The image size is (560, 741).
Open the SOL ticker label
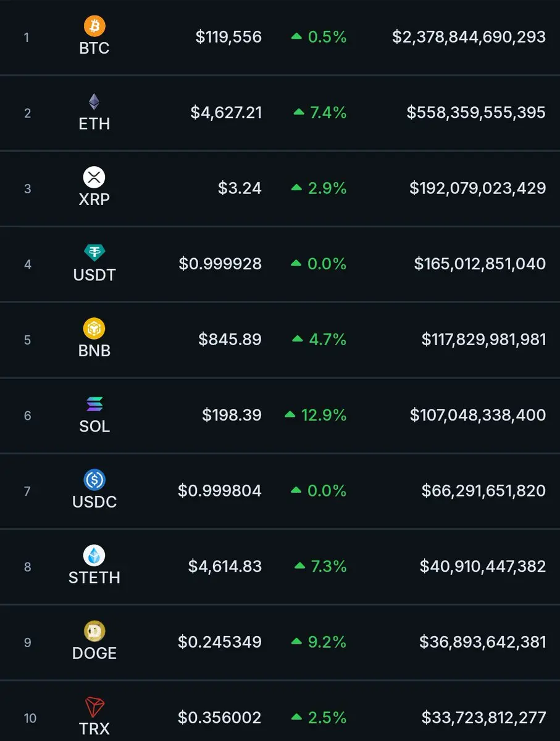[94, 426]
